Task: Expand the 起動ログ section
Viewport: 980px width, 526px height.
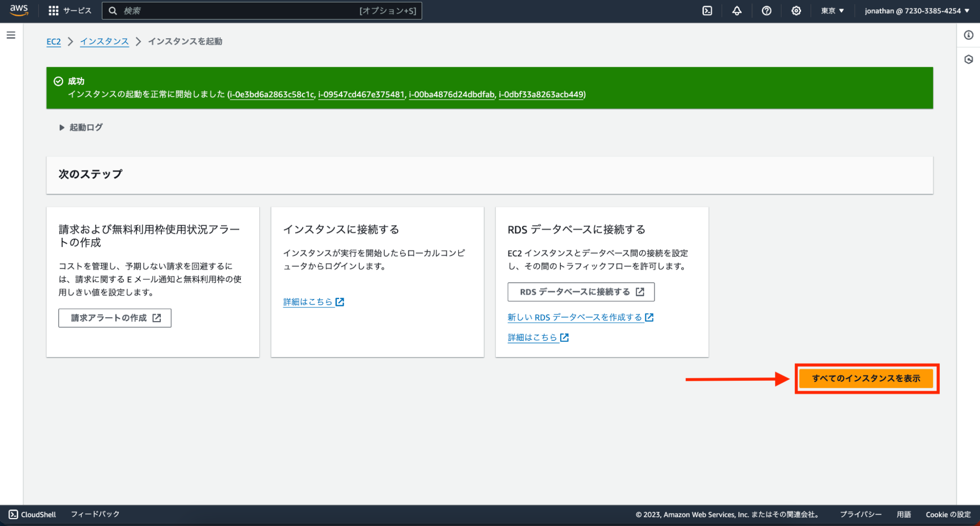Action: click(81, 127)
